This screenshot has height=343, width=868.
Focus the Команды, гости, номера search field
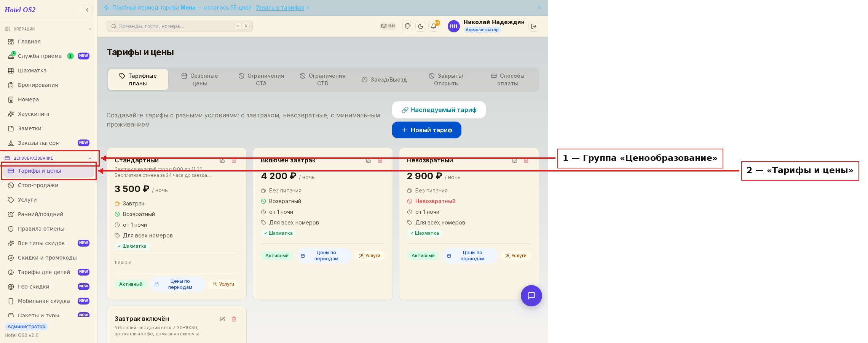point(180,26)
